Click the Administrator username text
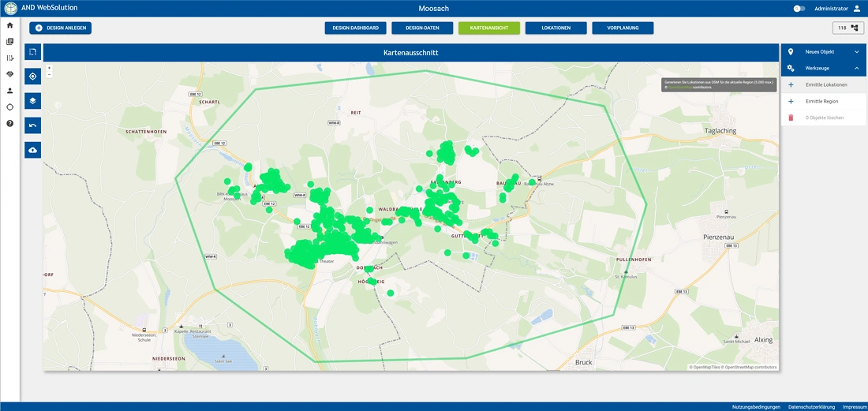 [831, 9]
